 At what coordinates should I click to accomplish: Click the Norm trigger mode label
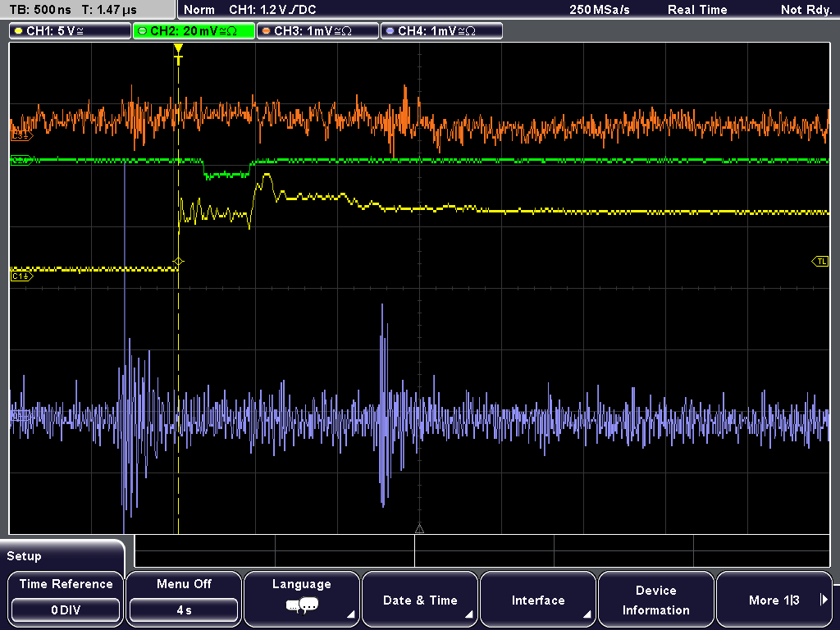pos(199,10)
